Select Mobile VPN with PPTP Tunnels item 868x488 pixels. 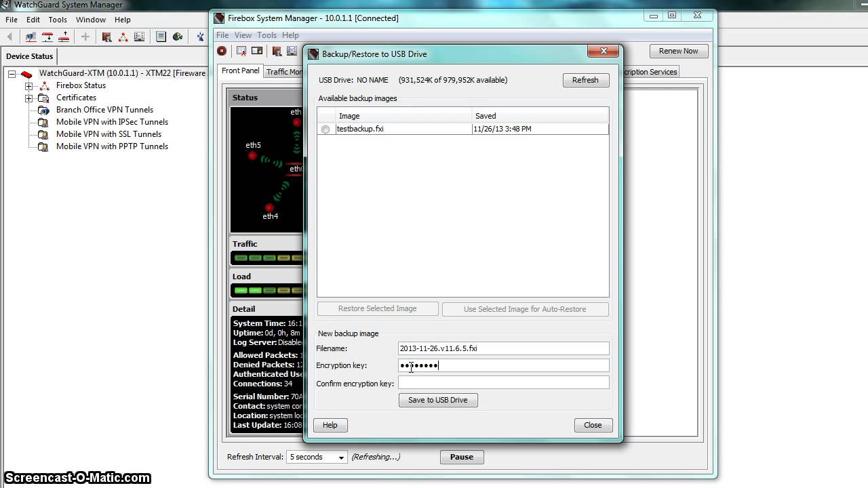pyautogui.click(x=112, y=146)
